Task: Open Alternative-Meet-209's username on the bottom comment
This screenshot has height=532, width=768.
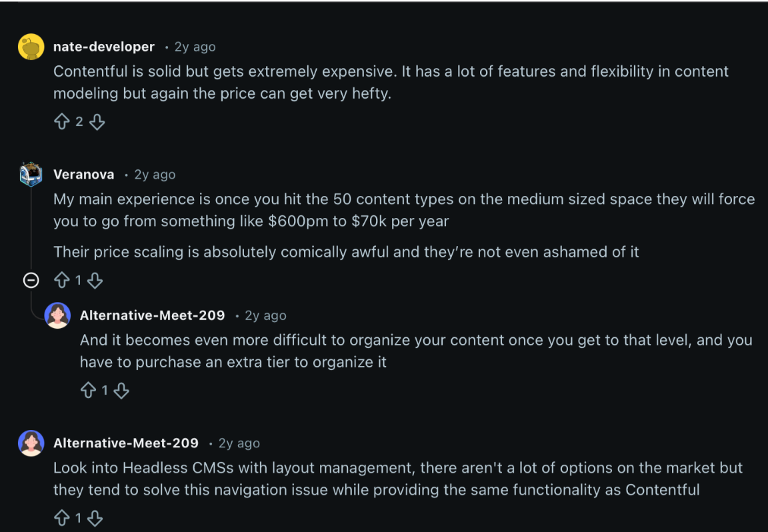Action: click(x=125, y=443)
